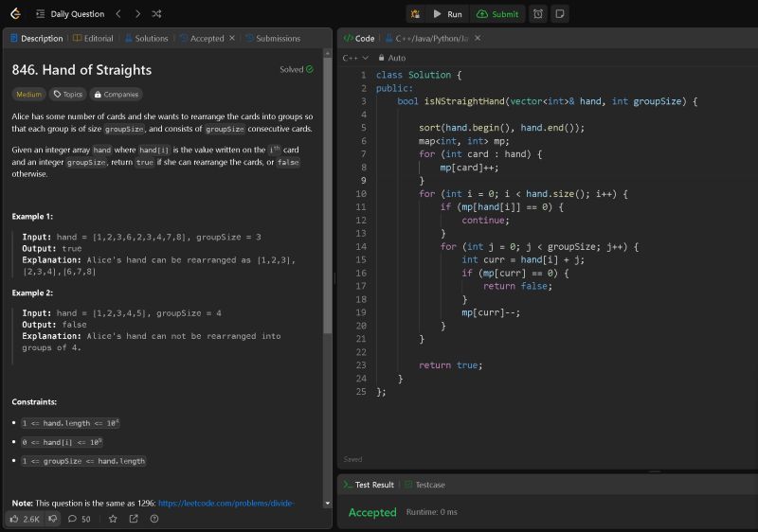Open the notes icon in top bar
Viewport: 758px width, 532px height.
[560, 14]
